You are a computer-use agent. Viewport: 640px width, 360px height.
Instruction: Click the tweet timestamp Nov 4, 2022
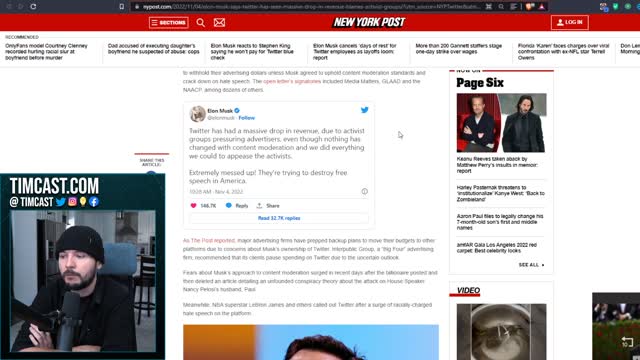(216, 191)
